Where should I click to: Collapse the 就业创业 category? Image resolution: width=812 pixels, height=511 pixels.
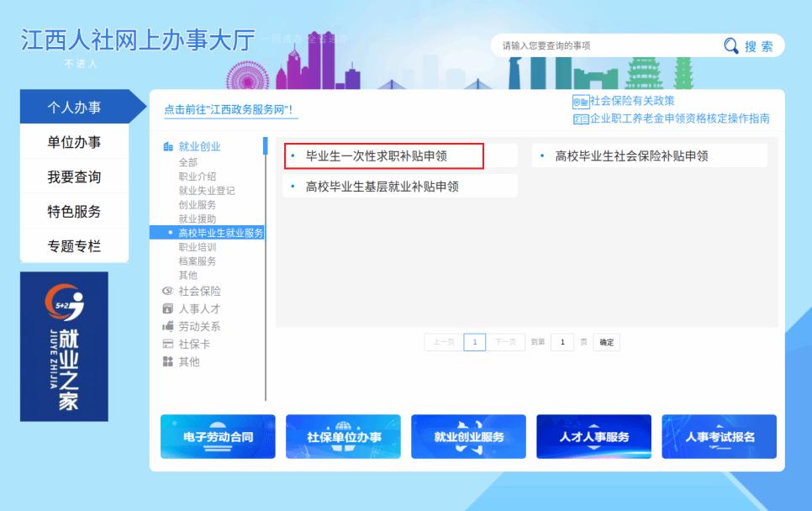[199, 146]
